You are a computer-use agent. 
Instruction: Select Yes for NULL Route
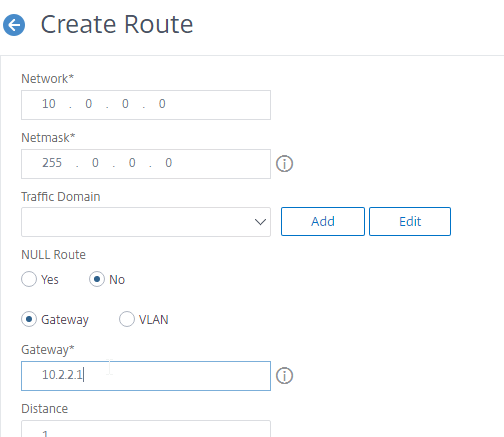[x=29, y=279]
